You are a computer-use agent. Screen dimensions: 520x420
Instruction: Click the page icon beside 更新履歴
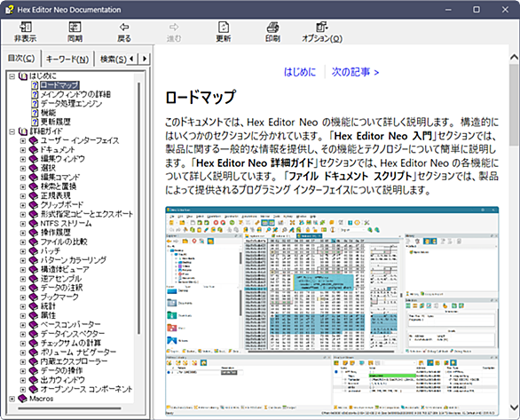pyautogui.click(x=35, y=122)
